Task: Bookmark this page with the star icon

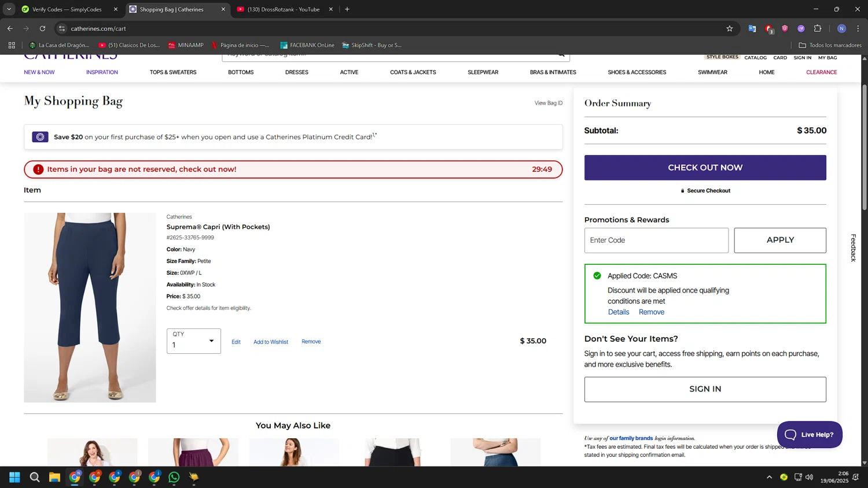Action: (x=730, y=28)
